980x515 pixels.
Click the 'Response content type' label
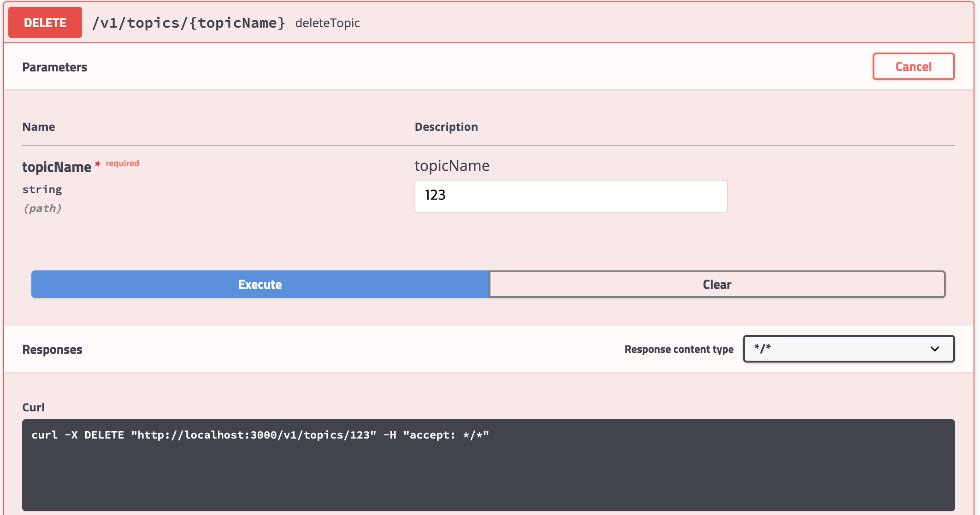pyautogui.click(x=679, y=349)
